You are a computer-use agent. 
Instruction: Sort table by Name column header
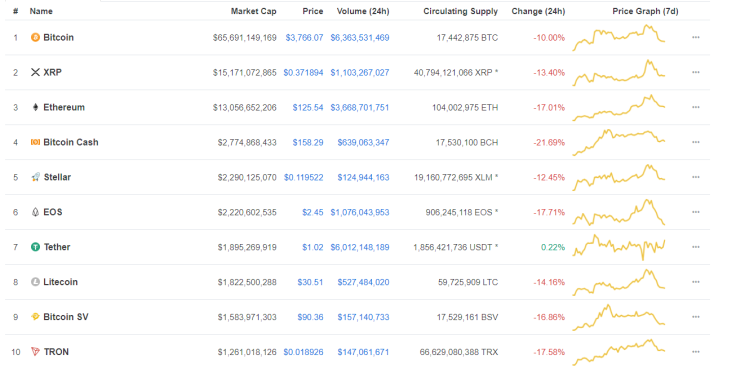coord(41,11)
